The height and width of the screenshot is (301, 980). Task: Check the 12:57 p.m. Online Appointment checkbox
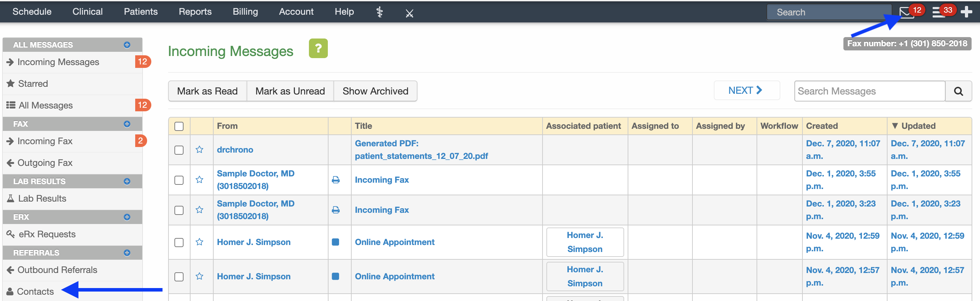[179, 277]
